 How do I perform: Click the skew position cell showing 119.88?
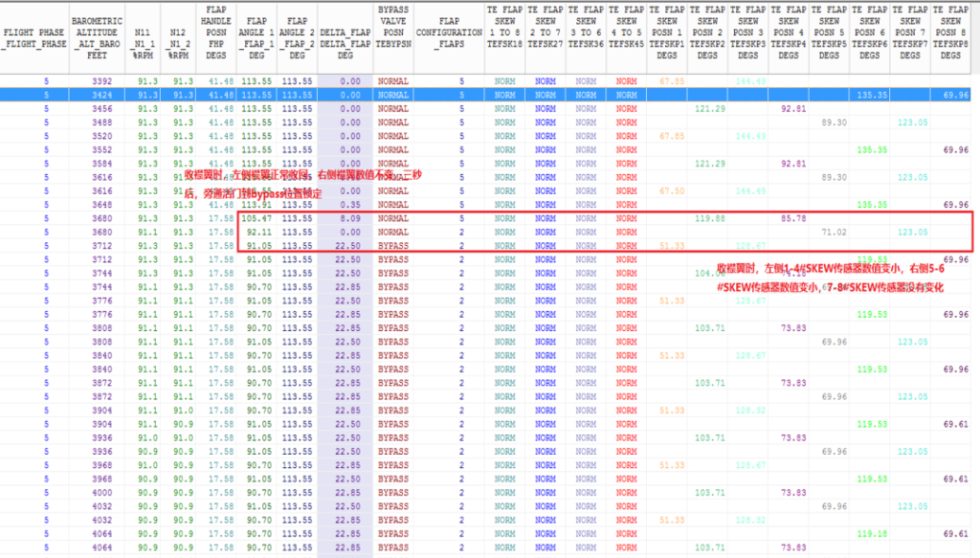[x=710, y=218]
